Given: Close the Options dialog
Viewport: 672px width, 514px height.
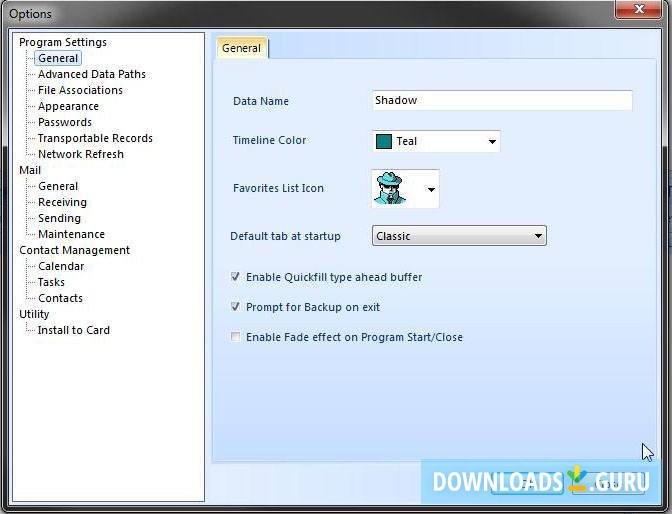Looking at the screenshot, I should click(x=639, y=9).
